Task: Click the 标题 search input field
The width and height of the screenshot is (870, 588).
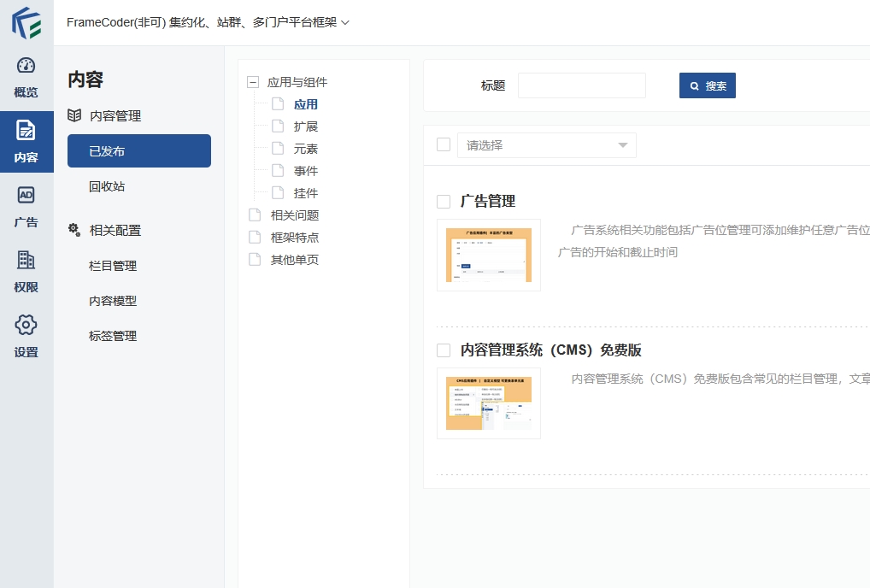Action: pos(581,85)
